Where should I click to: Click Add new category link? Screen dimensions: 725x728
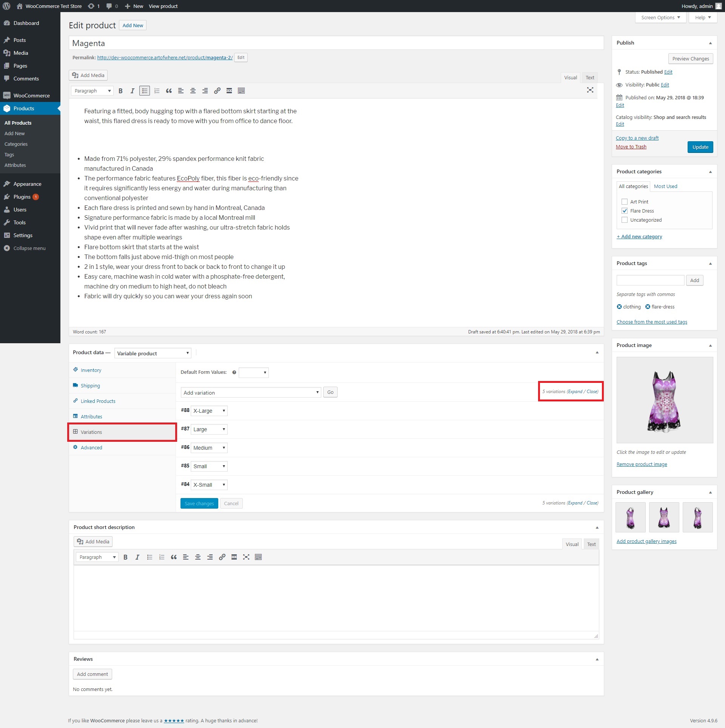(x=639, y=236)
